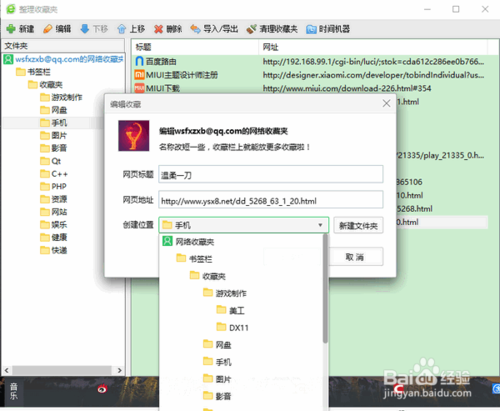Viewport: 500px width, 411px height.
Task: Select 游戏制作 folder in left tree
Action: click(61, 97)
